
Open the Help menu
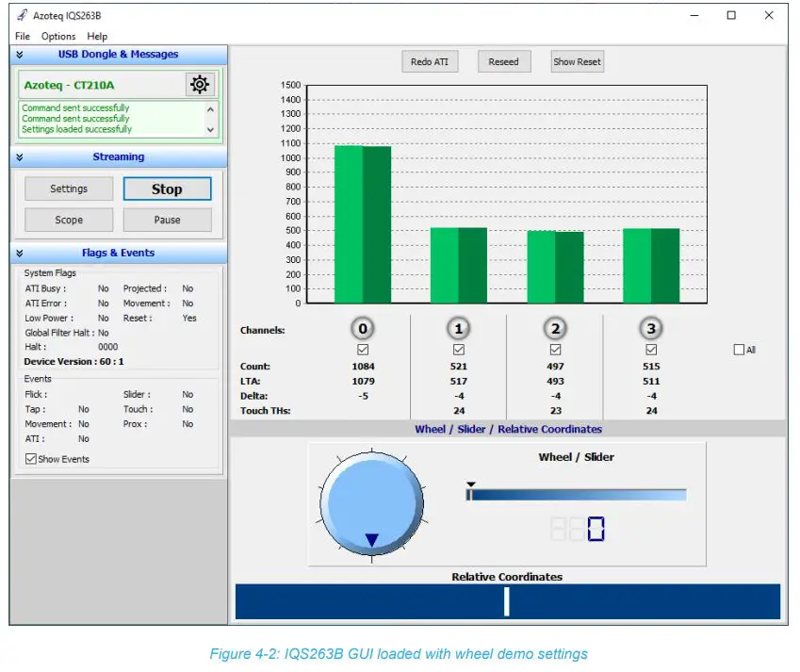point(97,36)
